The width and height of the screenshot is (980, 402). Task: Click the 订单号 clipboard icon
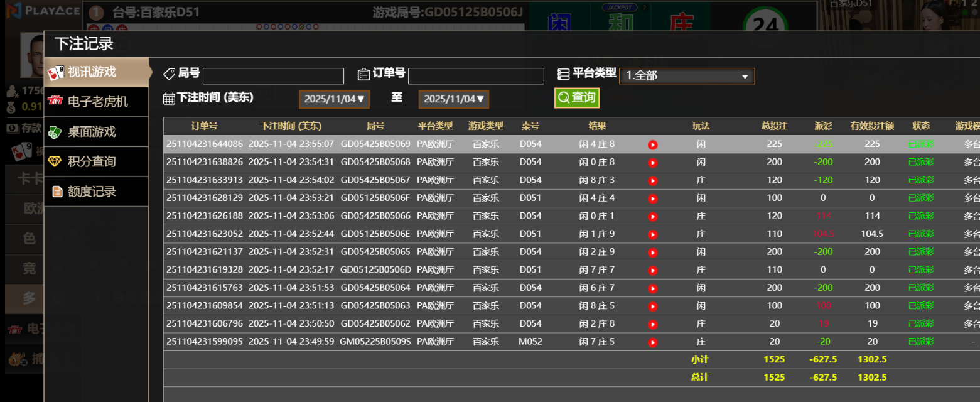(363, 74)
